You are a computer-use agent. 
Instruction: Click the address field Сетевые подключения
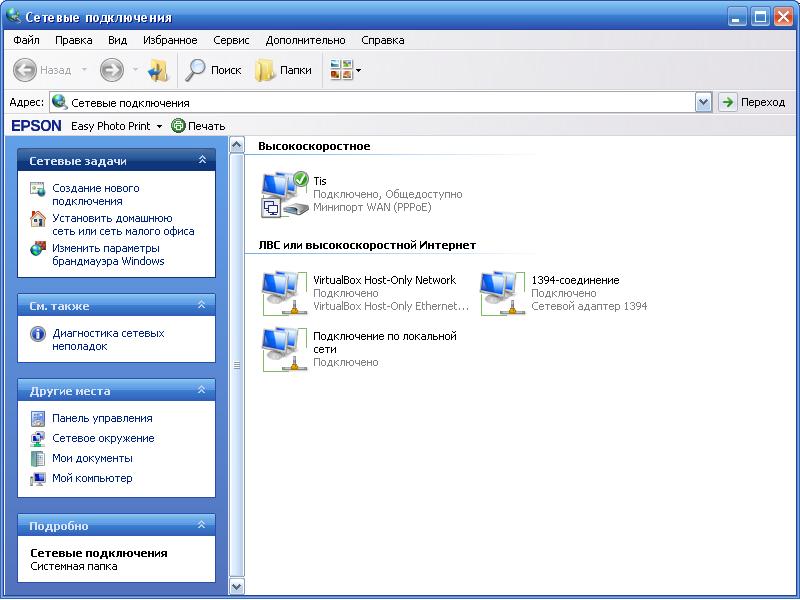373,103
